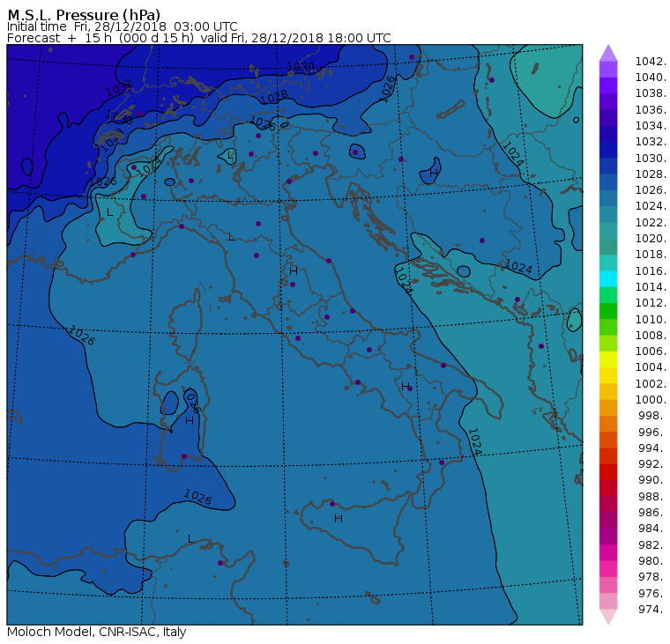Viewport: 670px width, 644px height.
Task: Click the legend value "1018."
Action: tap(651, 255)
